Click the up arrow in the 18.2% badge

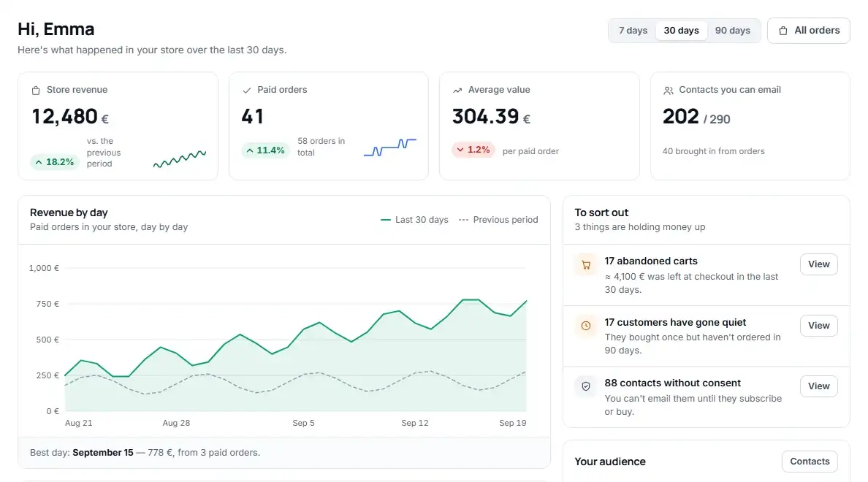coord(39,162)
